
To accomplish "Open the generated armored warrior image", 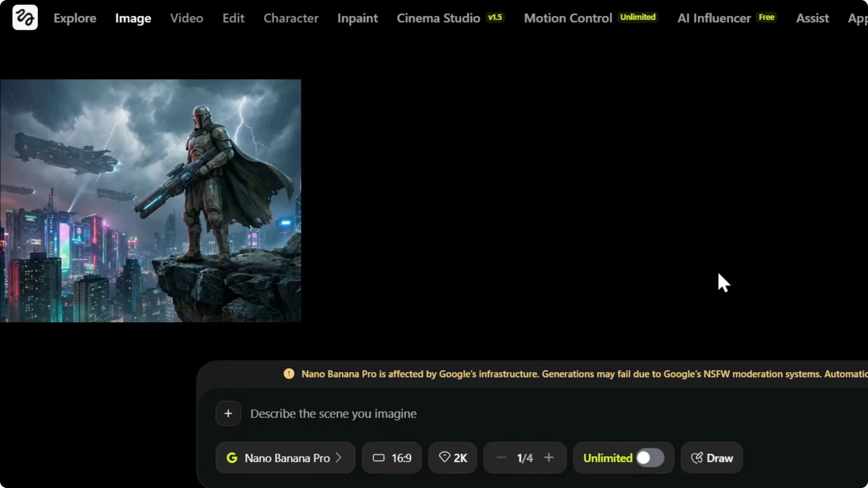I will point(151,201).
